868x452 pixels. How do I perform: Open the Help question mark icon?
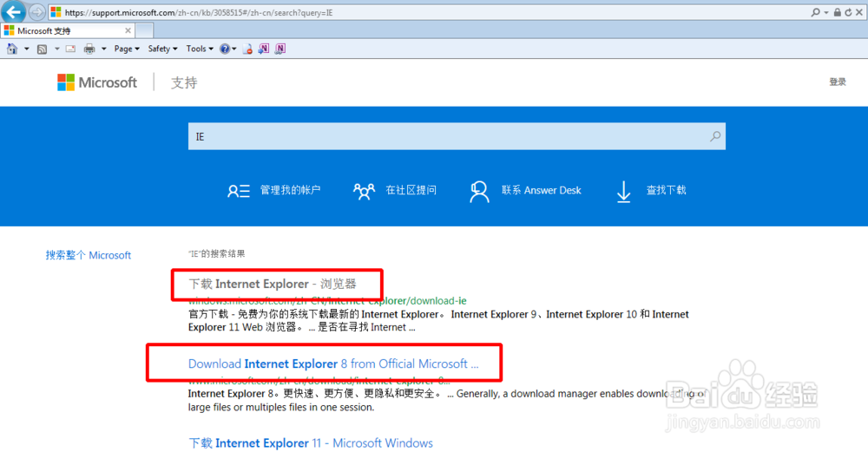tap(224, 49)
